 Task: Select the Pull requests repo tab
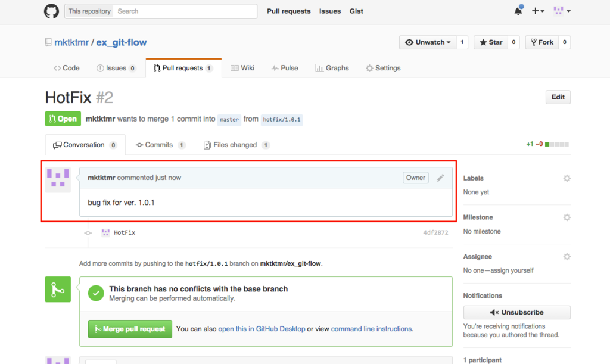183,68
